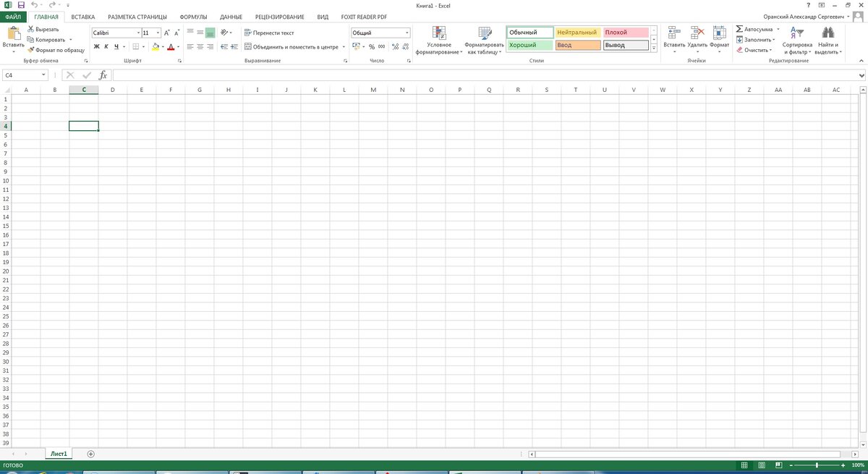868x474 pixels.
Task: Switch to the РЕЦЕНЗИРОВАНИЕ tab
Action: (279, 16)
